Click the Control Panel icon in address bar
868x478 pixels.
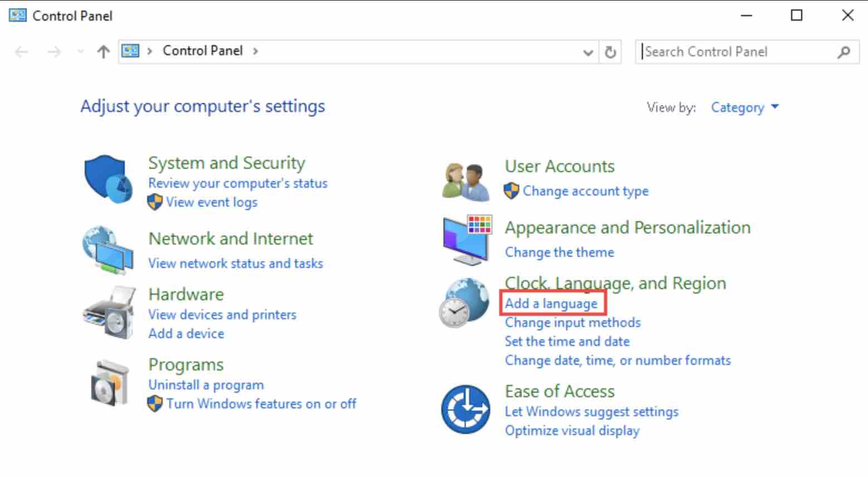(x=130, y=51)
